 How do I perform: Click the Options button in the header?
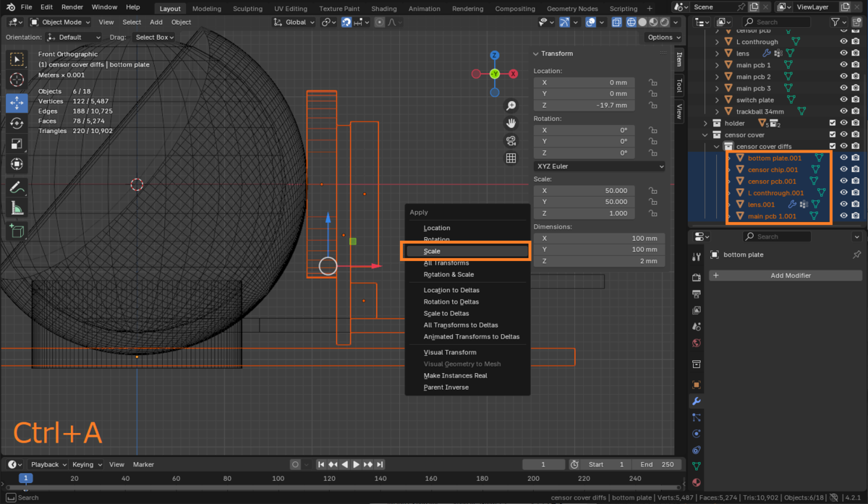[663, 38]
